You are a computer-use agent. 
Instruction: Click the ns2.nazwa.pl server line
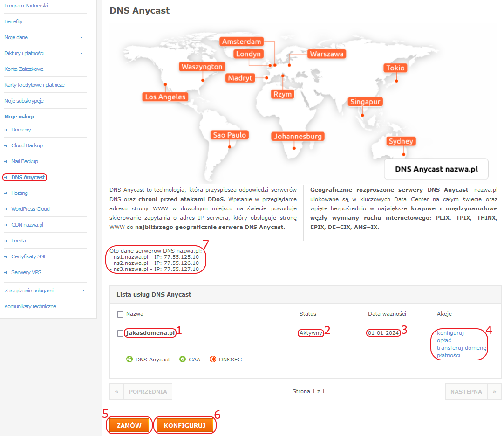click(x=154, y=263)
